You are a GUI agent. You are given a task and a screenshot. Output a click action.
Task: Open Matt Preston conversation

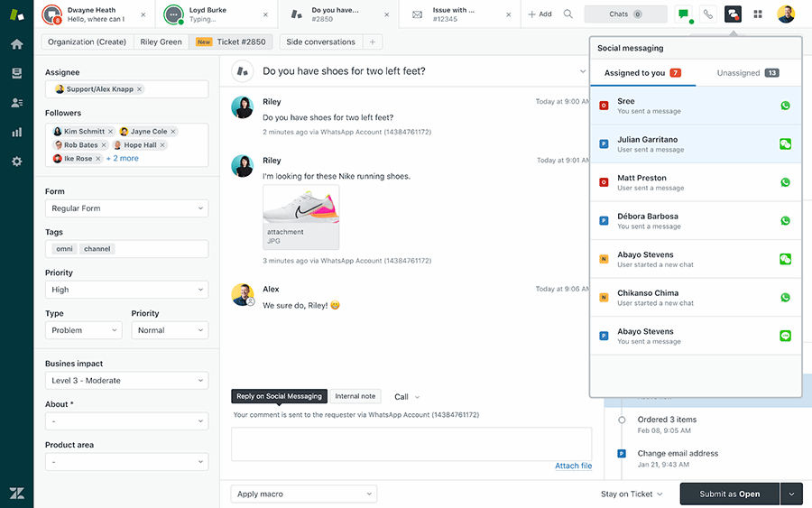(x=696, y=182)
